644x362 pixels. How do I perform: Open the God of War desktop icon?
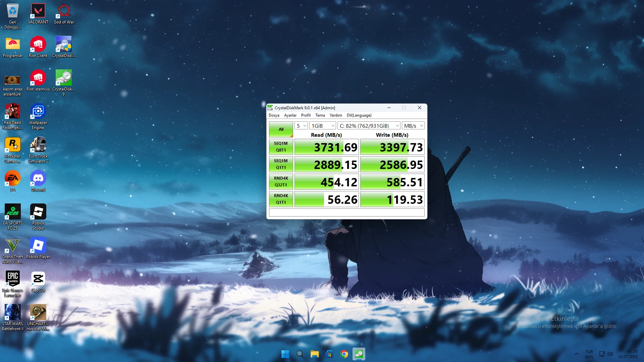[63, 13]
